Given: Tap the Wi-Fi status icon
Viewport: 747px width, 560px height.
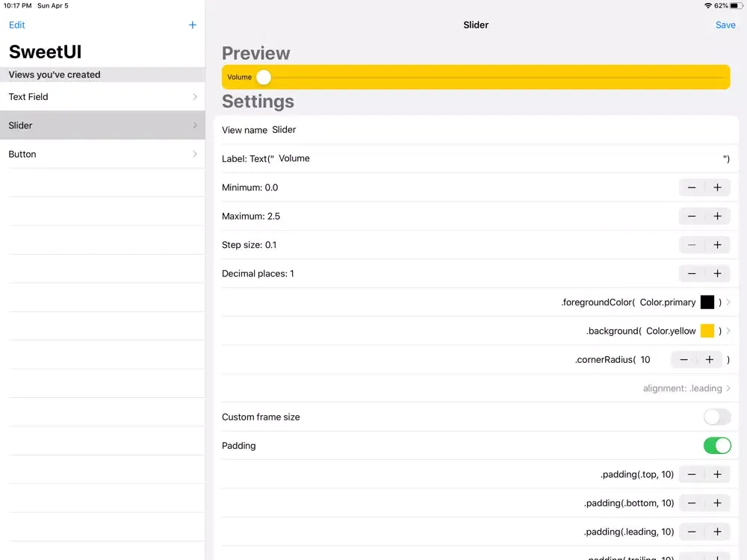Looking at the screenshot, I should click(708, 6).
